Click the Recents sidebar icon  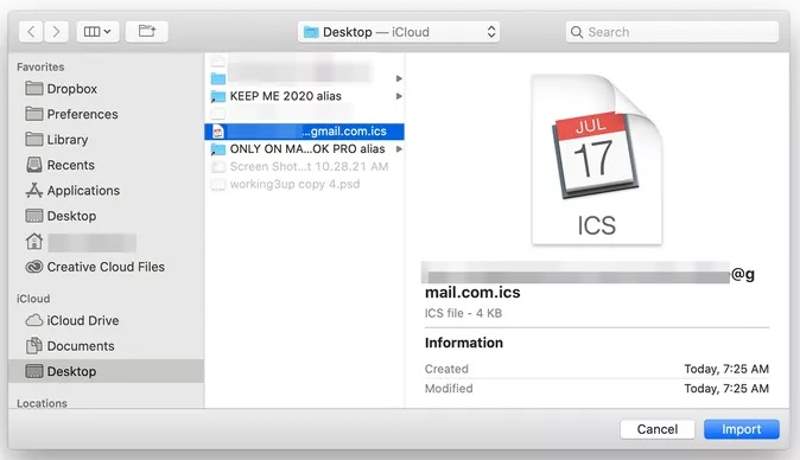point(34,165)
